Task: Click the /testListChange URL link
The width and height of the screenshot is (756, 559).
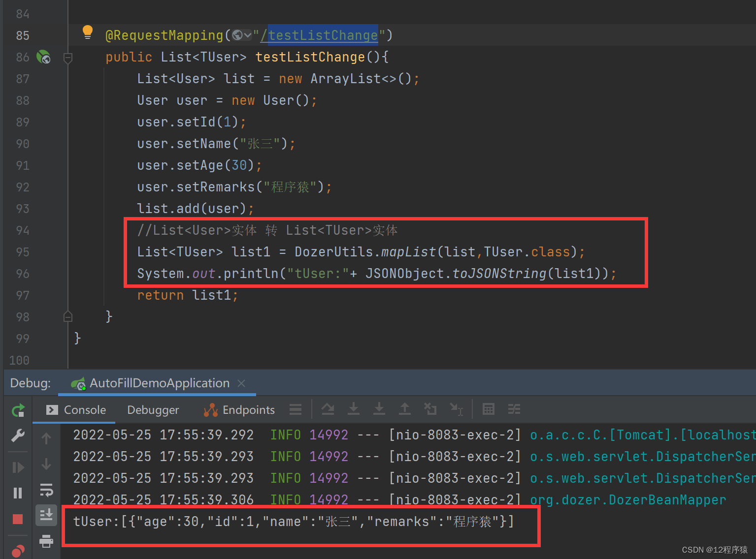Action: pos(319,35)
